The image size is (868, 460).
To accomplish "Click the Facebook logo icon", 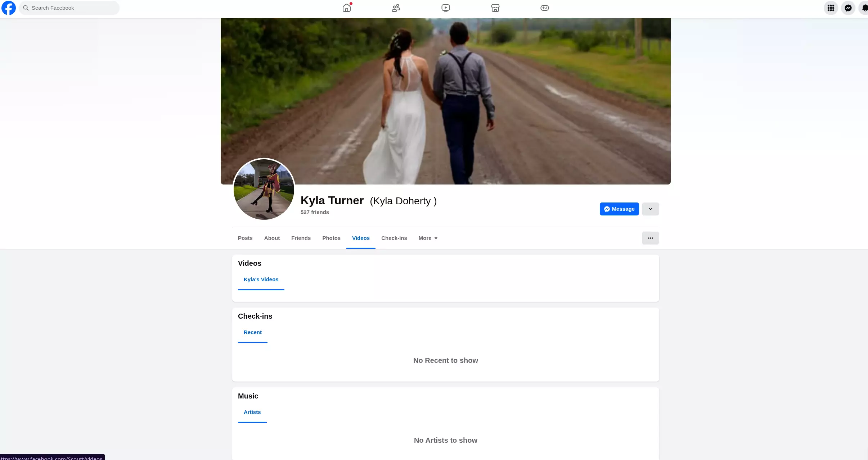I will point(9,8).
